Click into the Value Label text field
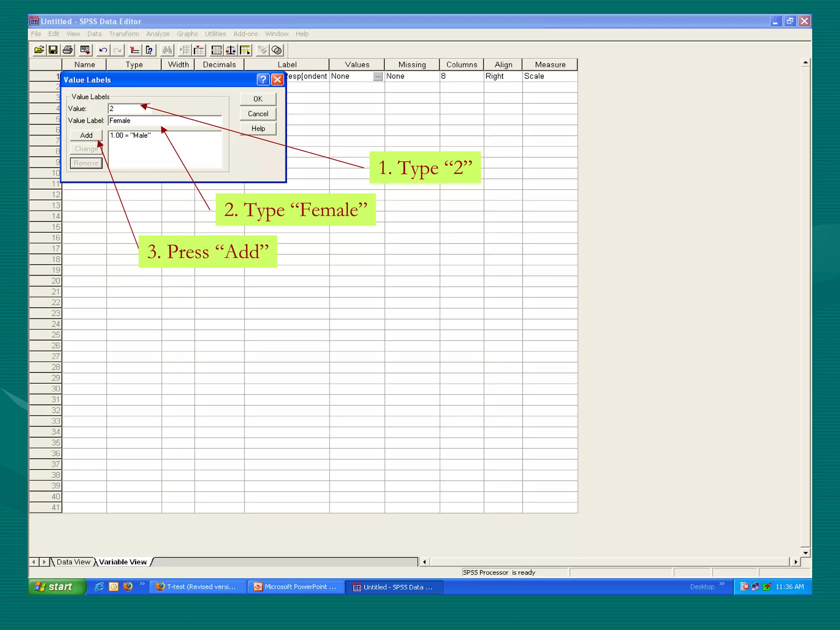Screen dimensions: 840x630 coord(164,121)
